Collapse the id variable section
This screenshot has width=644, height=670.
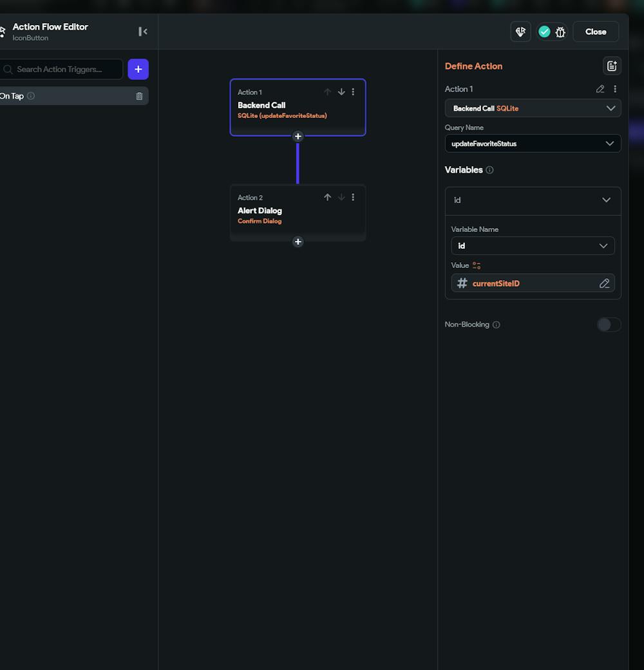click(x=606, y=200)
